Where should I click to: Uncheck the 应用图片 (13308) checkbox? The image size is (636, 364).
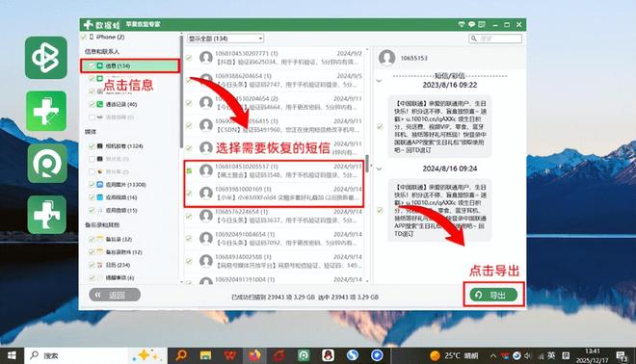pos(92,185)
